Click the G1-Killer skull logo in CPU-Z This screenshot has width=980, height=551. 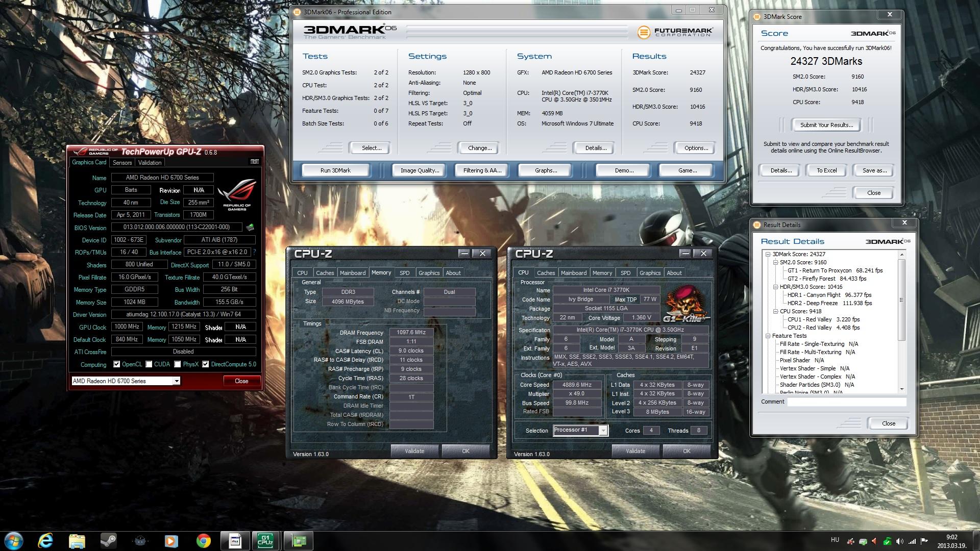point(687,303)
